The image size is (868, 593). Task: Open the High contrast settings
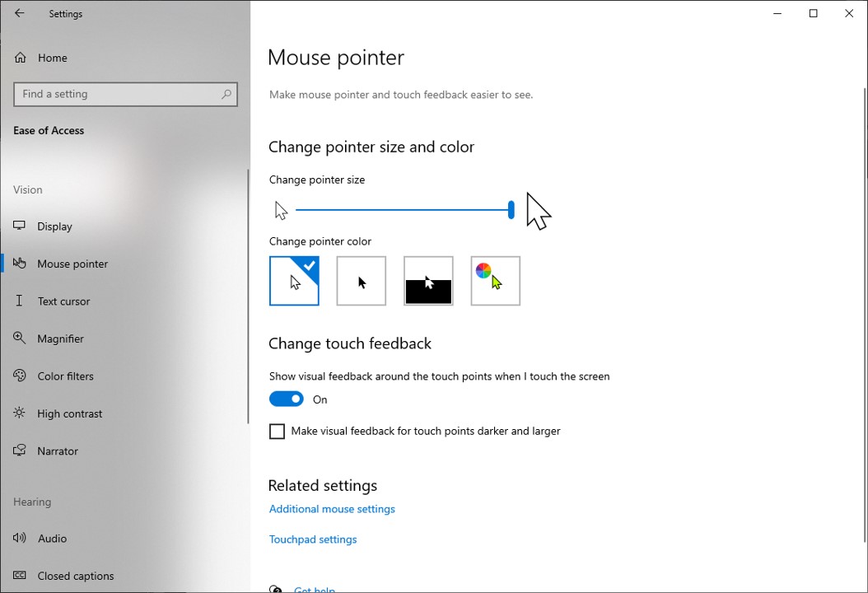(x=69, y=413)
